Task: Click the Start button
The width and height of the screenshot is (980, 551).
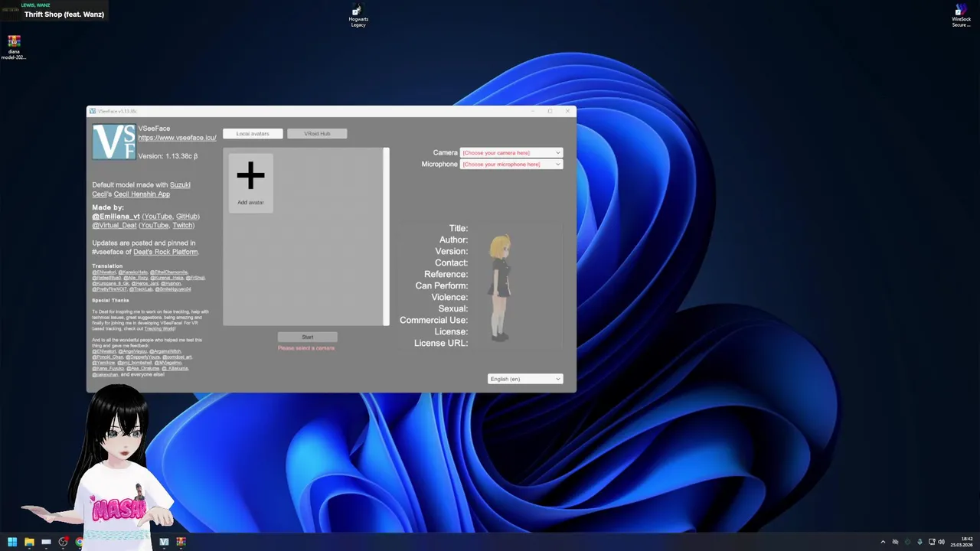Action: click(x=307, y=337)
